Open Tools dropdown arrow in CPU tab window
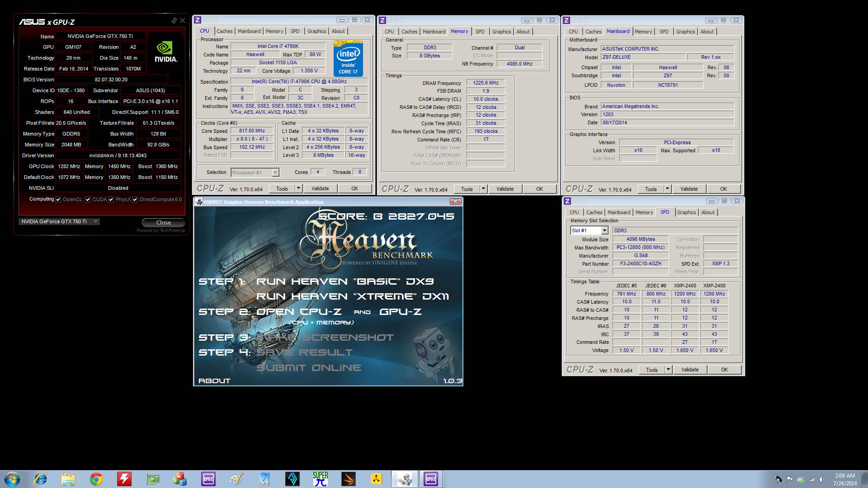 click(x=298, y=188)
